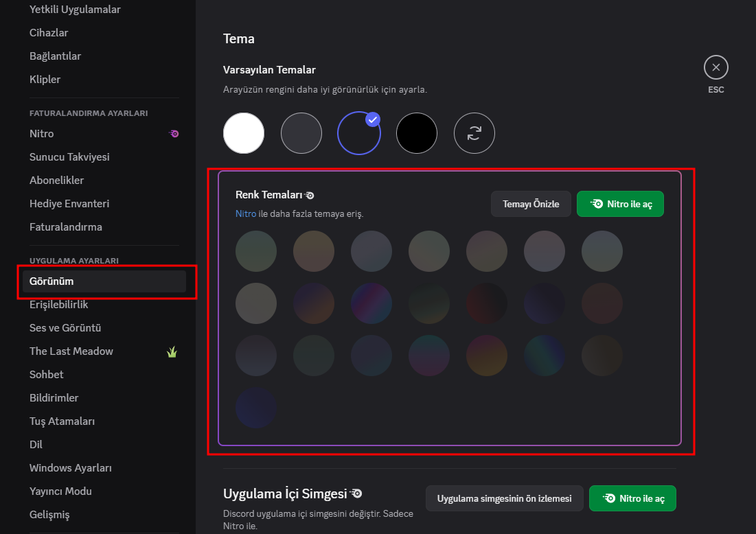Click the Temayı Önizle button
The image size is (756, 534).
[x=531, y=204]
